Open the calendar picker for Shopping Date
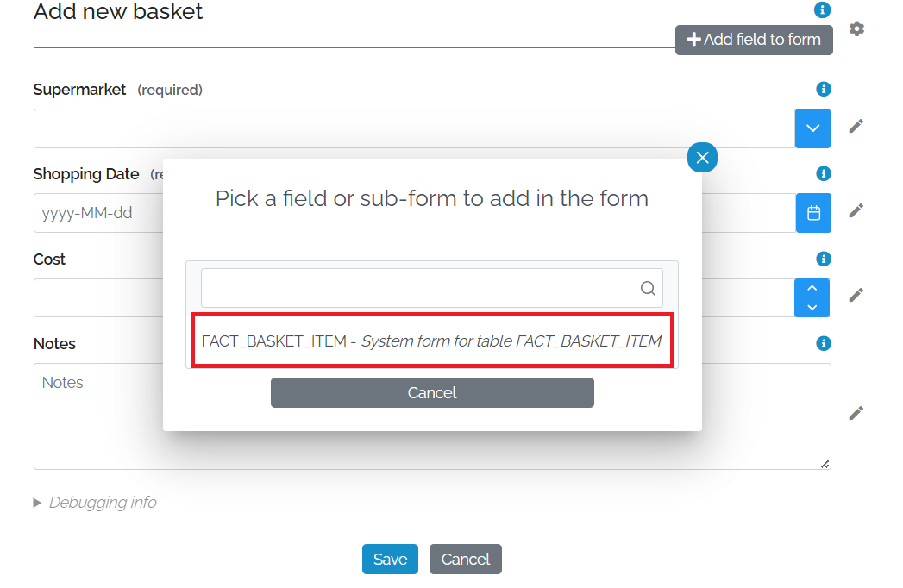The image size is (903, 588). click(813, 213)
